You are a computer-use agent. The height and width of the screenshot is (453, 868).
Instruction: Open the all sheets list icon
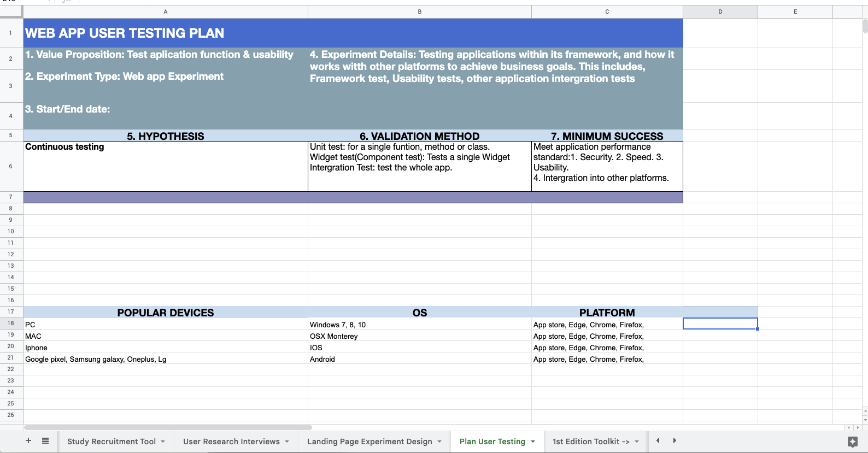coord(45,440)
